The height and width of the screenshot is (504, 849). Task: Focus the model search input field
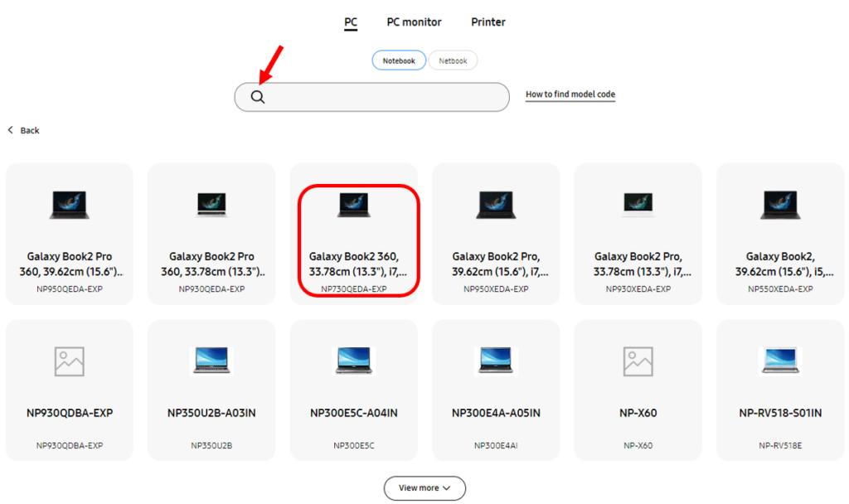371,97
